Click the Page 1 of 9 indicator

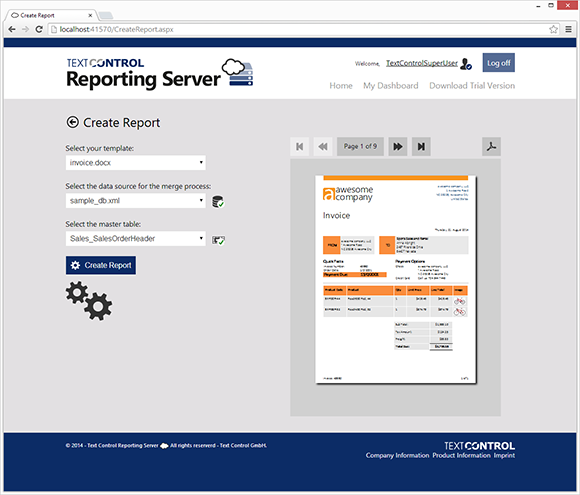pos(360,147)
